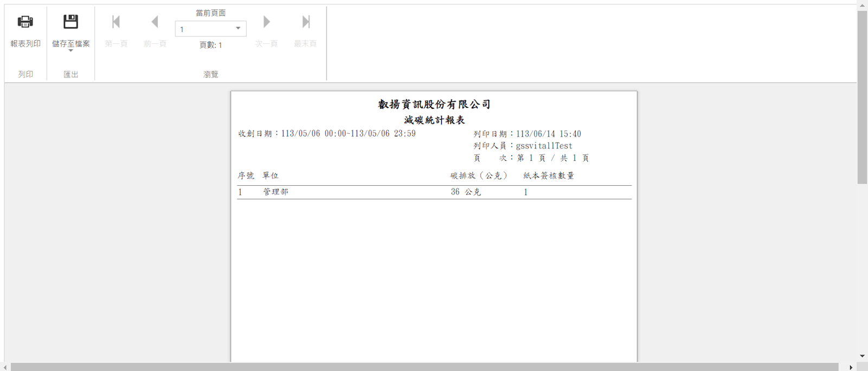Click the 最末頁 label

click(305, 43)
